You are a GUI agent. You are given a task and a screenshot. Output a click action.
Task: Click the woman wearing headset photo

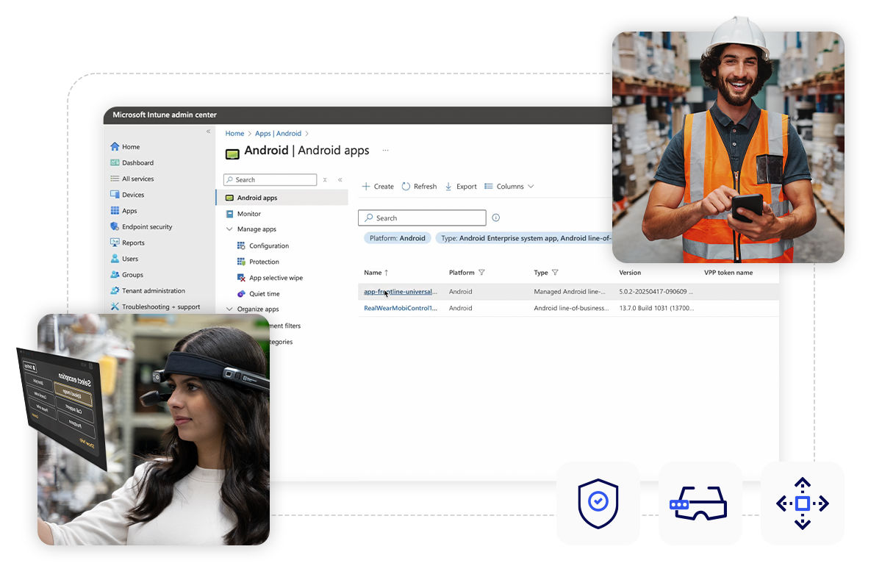tap(154, 430)
